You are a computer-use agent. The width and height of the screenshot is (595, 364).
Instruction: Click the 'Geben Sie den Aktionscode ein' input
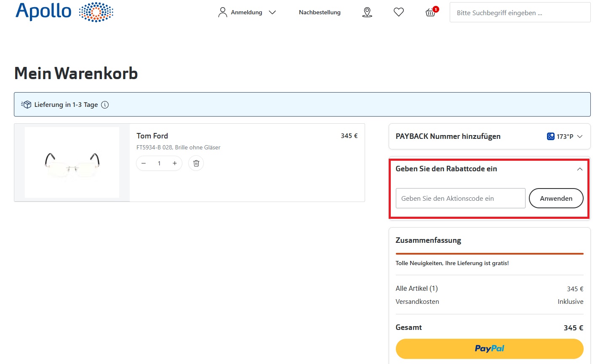(x=461, y=198)
